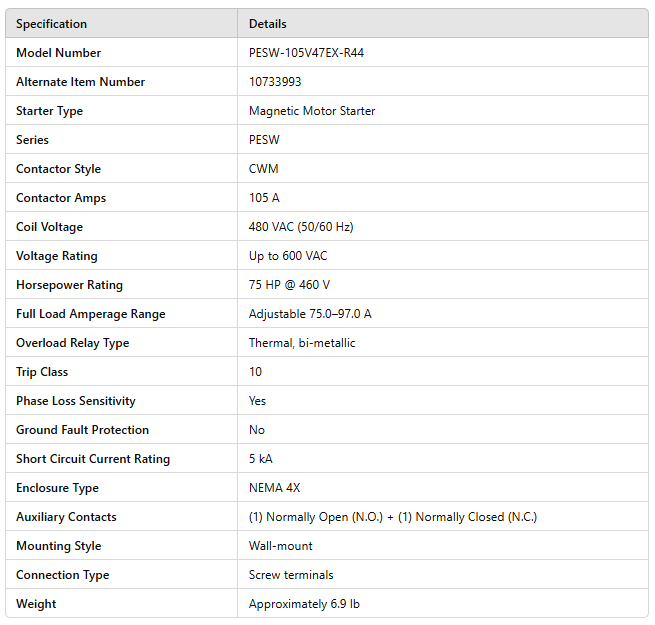
Task: Click the Details column header
Action: point(267,23)
